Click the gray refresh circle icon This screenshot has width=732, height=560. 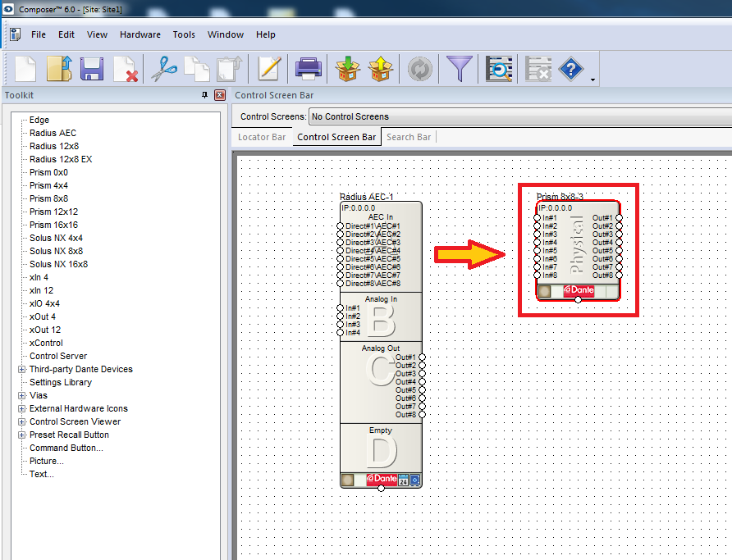(419, 69)
